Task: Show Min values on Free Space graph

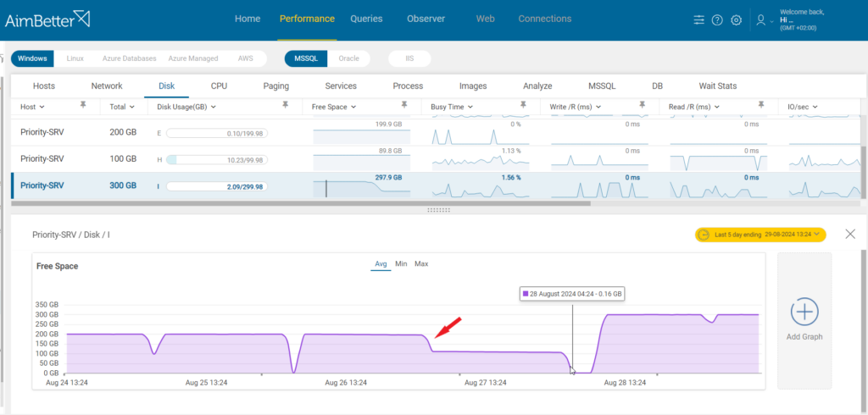Action: (401, 264)
